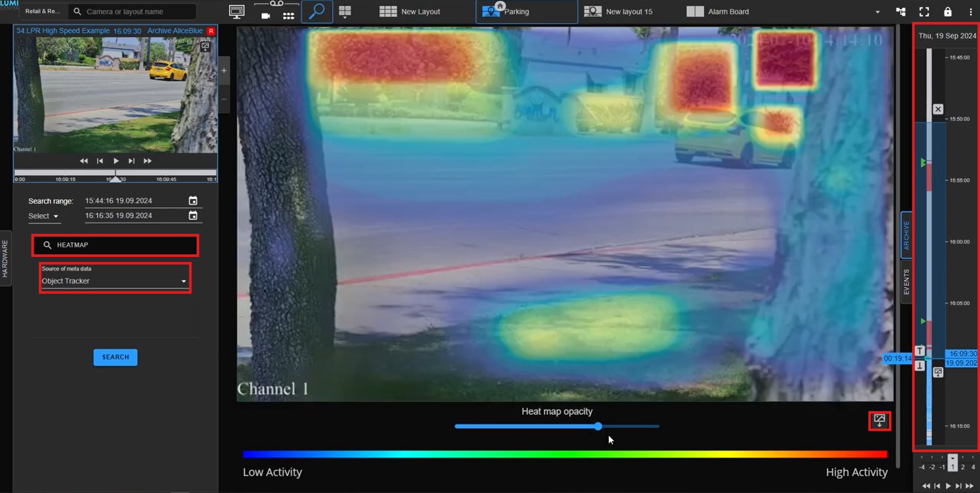The height and width of the screenshot is (493, 980).
Task: Click the HEATMAP search type field
Action: click(x=115, y=245)
